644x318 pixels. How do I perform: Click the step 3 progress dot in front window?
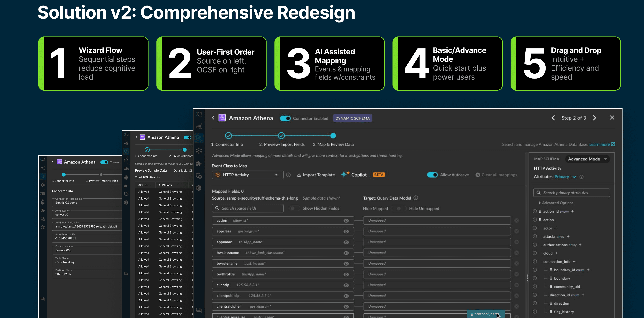point(333,136)
